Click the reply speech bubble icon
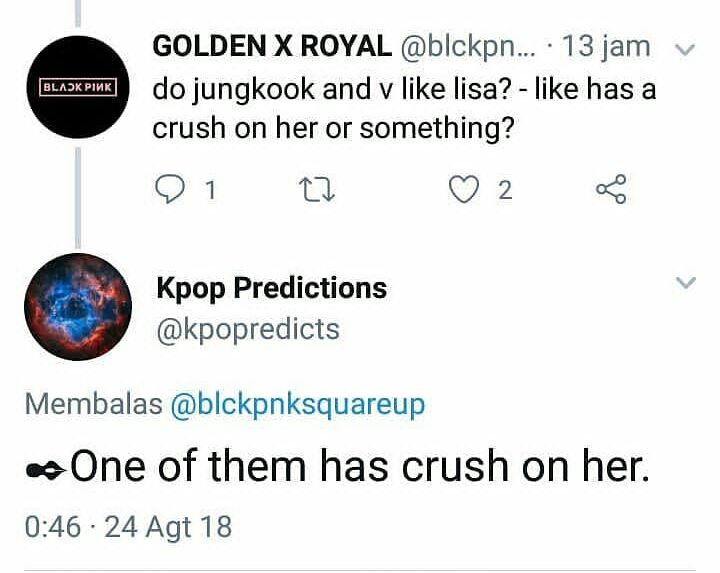 coord(174,190)
